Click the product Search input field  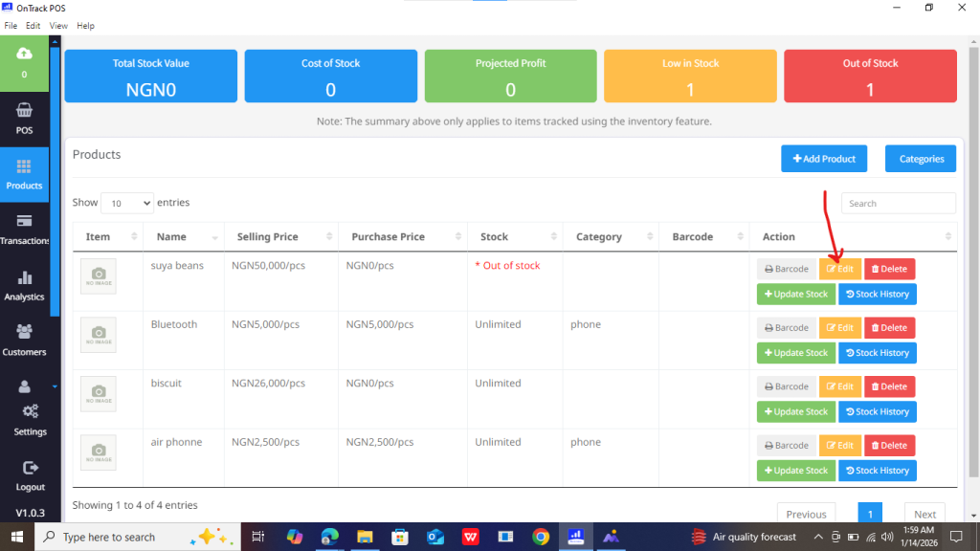coord(898,203)
